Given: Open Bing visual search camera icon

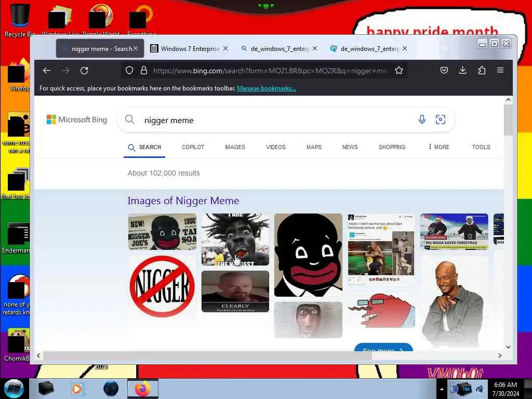Looking at the screenshot, I should [441, 119].
